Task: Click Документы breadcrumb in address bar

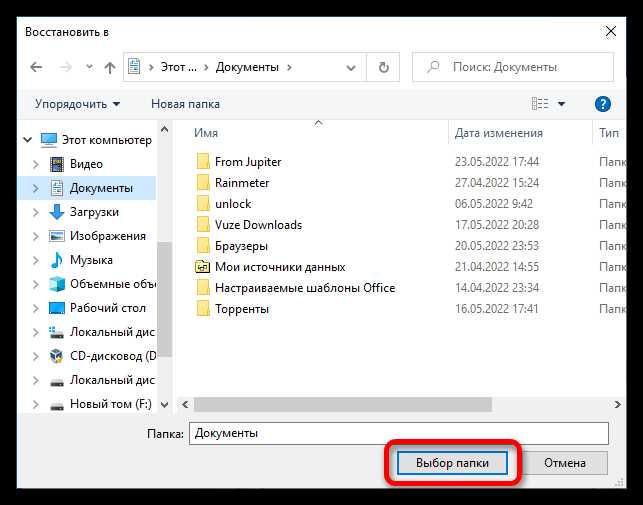Action: click(x=247, y=67)
